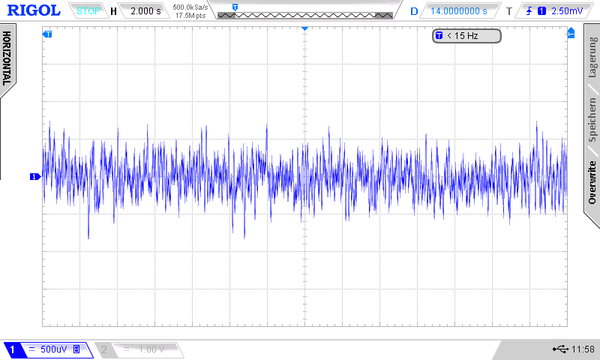Image resolution: width=600 pixels, height=360 pixels.
Task: Click the waveform memory overview bar
Action: pos(305,15)
